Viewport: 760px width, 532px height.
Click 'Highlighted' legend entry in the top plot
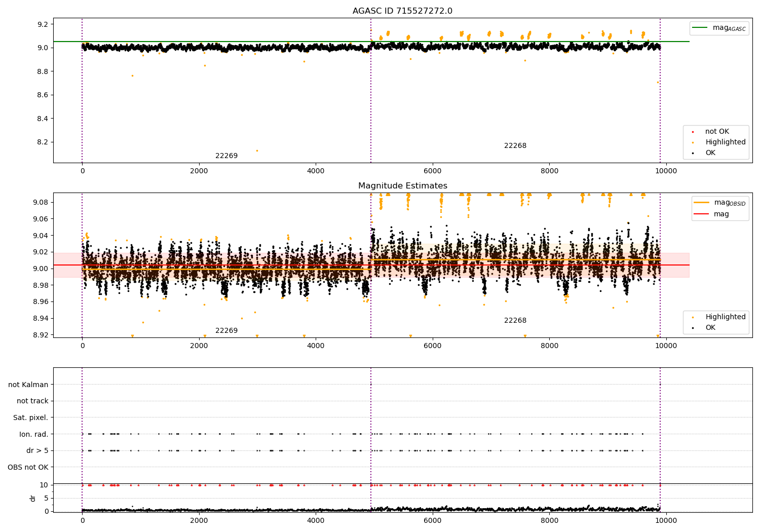coord(726,142)
